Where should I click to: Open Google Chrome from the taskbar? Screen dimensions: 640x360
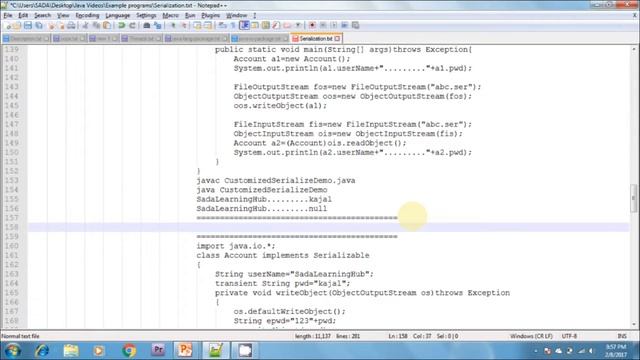click(129, 351)
